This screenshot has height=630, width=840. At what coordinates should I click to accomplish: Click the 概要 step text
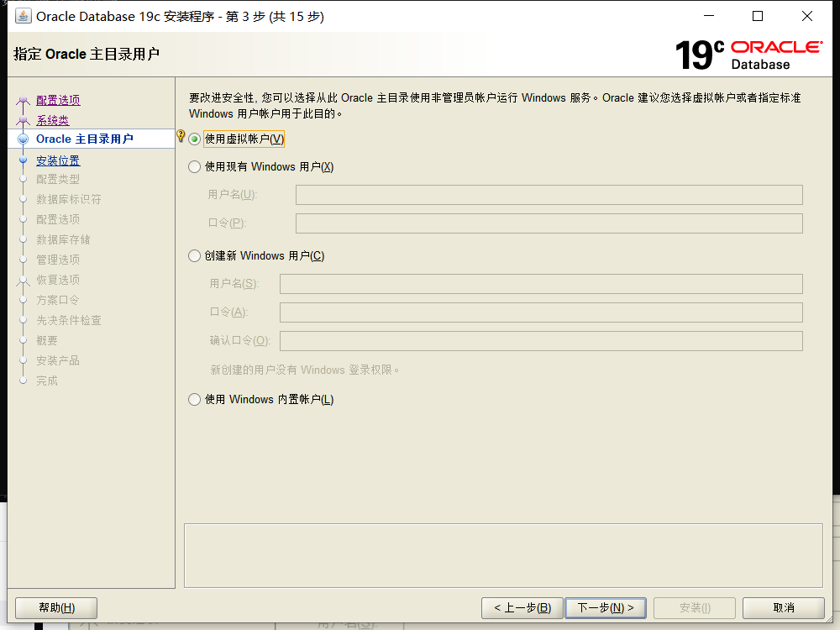click(x=47, y=341)
